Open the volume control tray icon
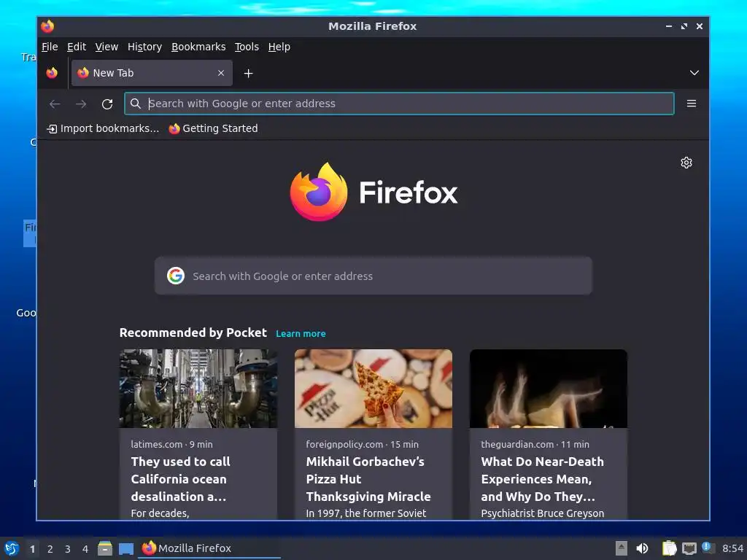This screenshot has height=560, width=747. (x=642, y=548)
